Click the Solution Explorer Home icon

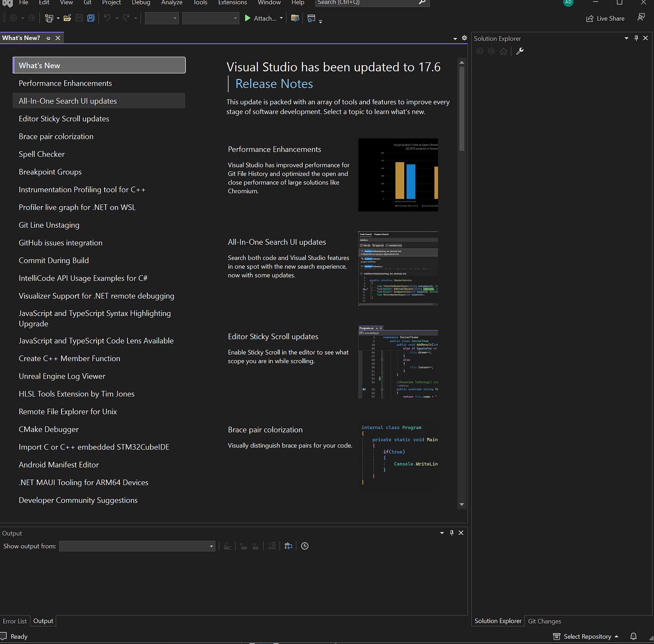click(x=504, y=51)
